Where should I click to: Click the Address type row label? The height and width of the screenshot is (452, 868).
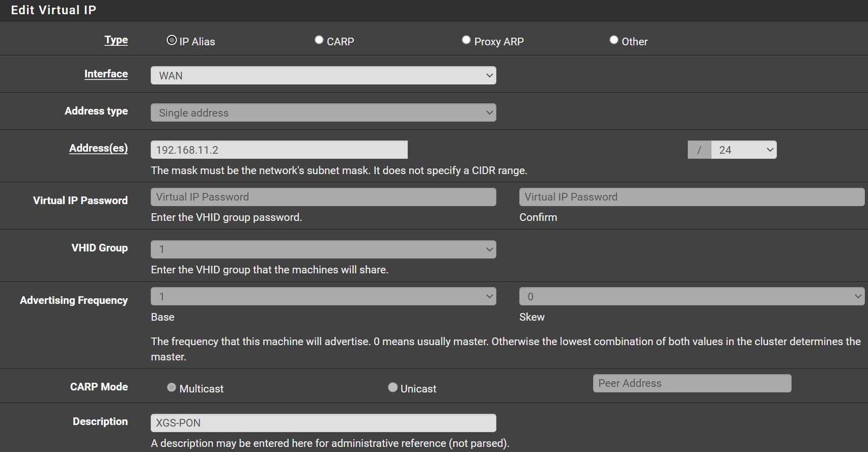pos(96,111)
